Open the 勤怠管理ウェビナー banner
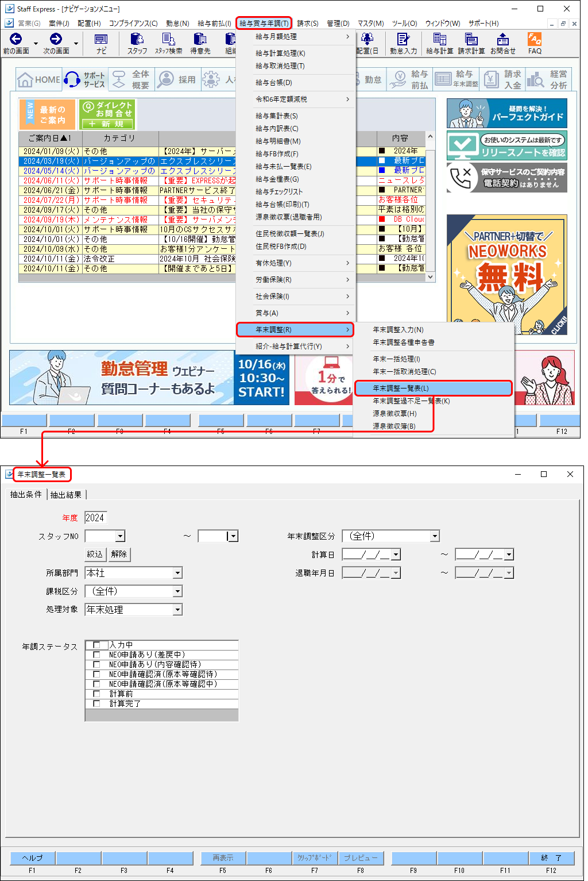588x881 pixels. coord(149,378)
